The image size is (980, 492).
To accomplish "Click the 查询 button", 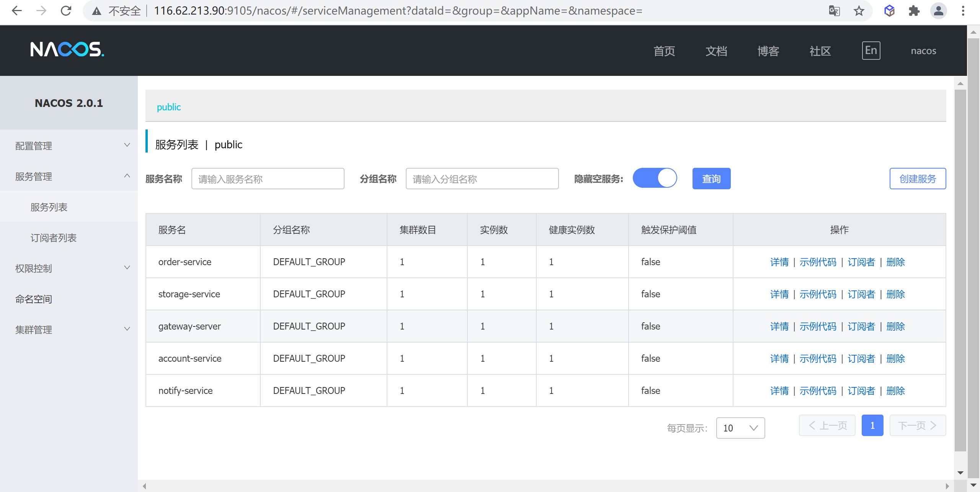I will [711, 179].
